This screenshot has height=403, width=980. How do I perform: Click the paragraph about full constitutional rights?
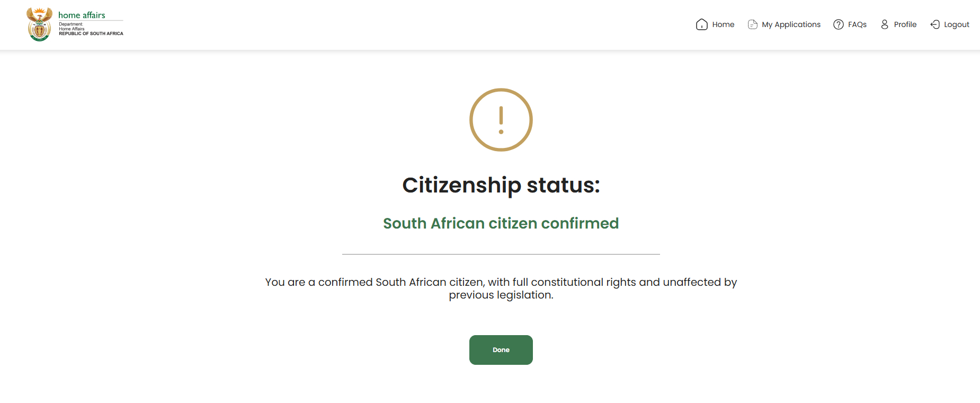click(501, 288)
